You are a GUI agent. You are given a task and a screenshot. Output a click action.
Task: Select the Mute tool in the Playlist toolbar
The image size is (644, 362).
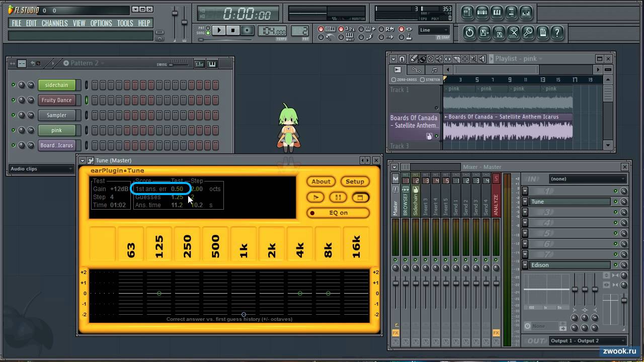(x=439, y=59)
